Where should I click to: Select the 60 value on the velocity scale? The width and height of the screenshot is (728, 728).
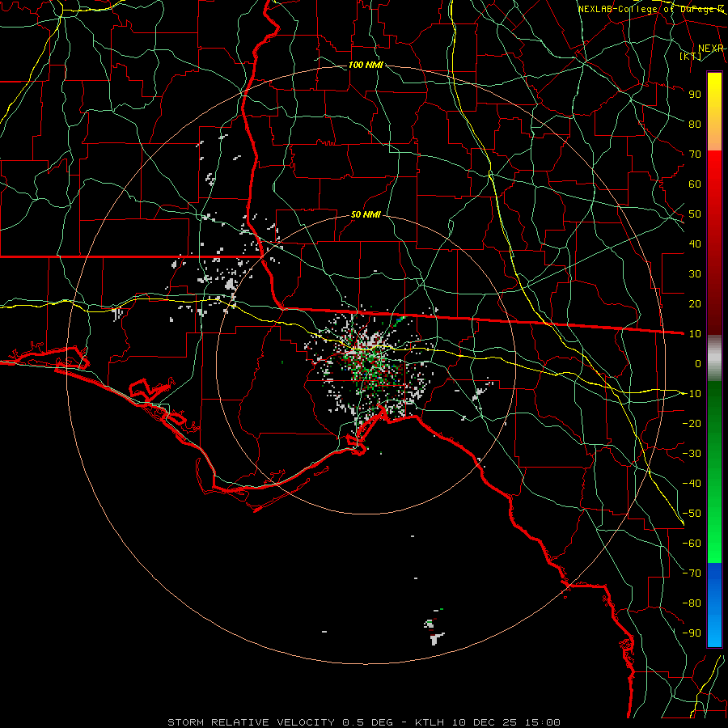click(695, 184)
